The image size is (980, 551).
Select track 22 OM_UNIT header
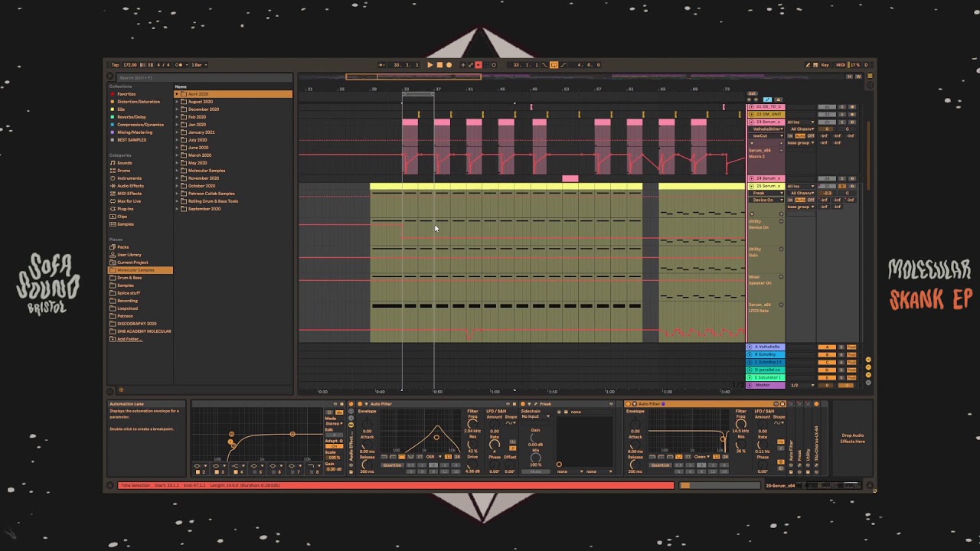click(768, 114)
